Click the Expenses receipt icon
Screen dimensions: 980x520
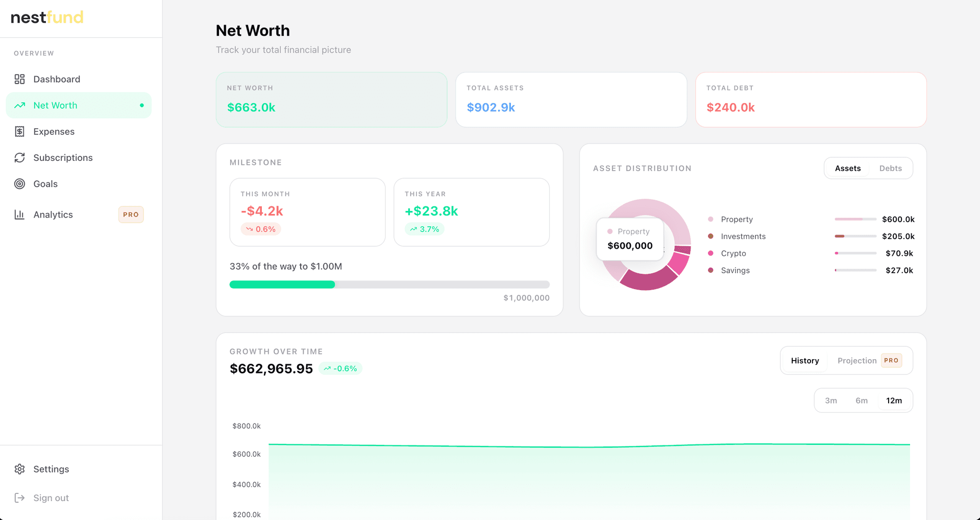(19, 131)
